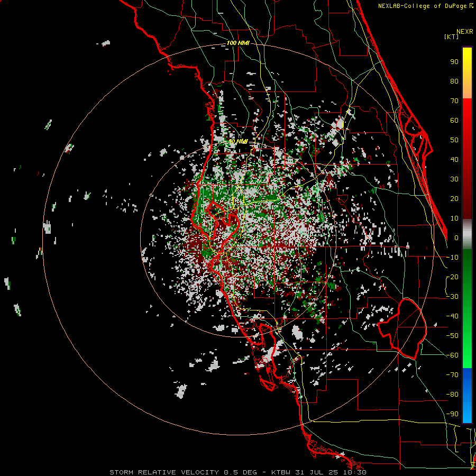476x476 pixels.
Task: Click the -70 scale value
Action: [x=453, y=375]
